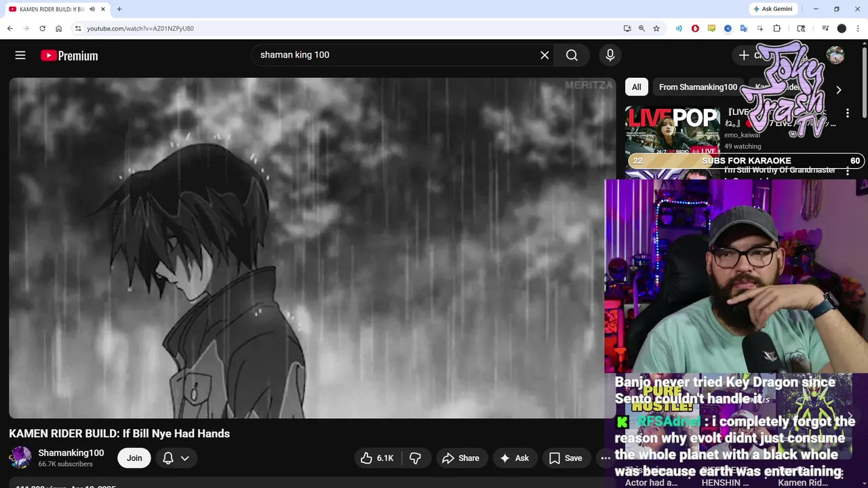
Task: Reload the current page
Action: (x=42, y=28)
